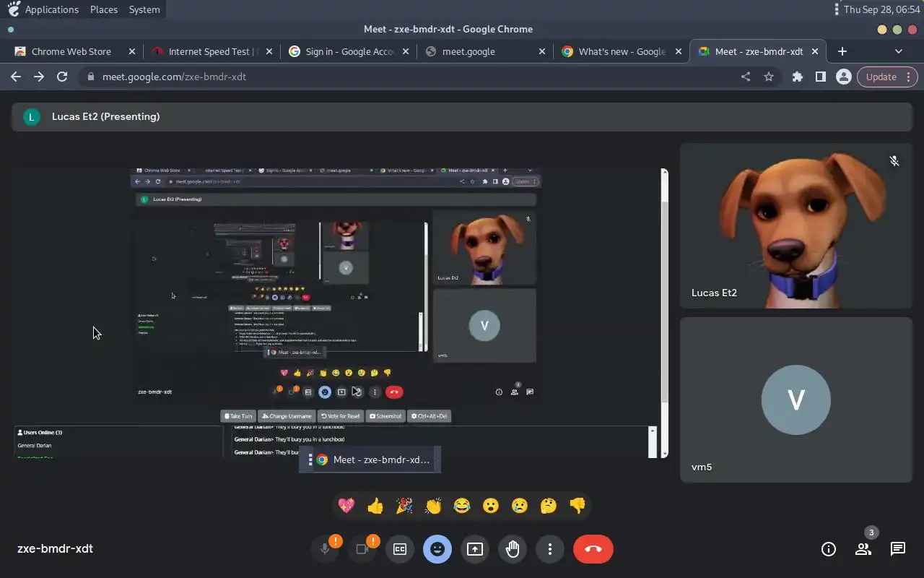The height and width of the screenshot is (578, 924).
Task: Click the Present now screen share button
Action: (x=475, y=549)
